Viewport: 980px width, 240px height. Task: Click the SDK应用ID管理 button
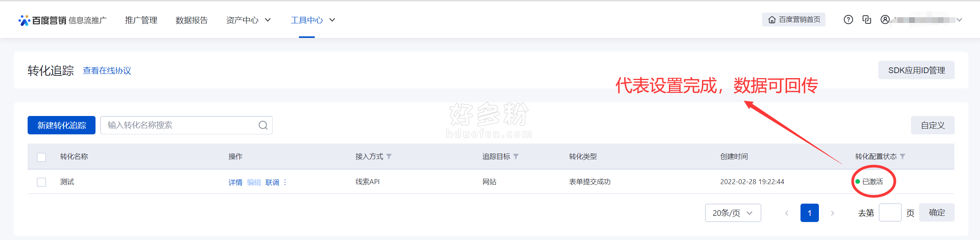(x=916, y=70)
